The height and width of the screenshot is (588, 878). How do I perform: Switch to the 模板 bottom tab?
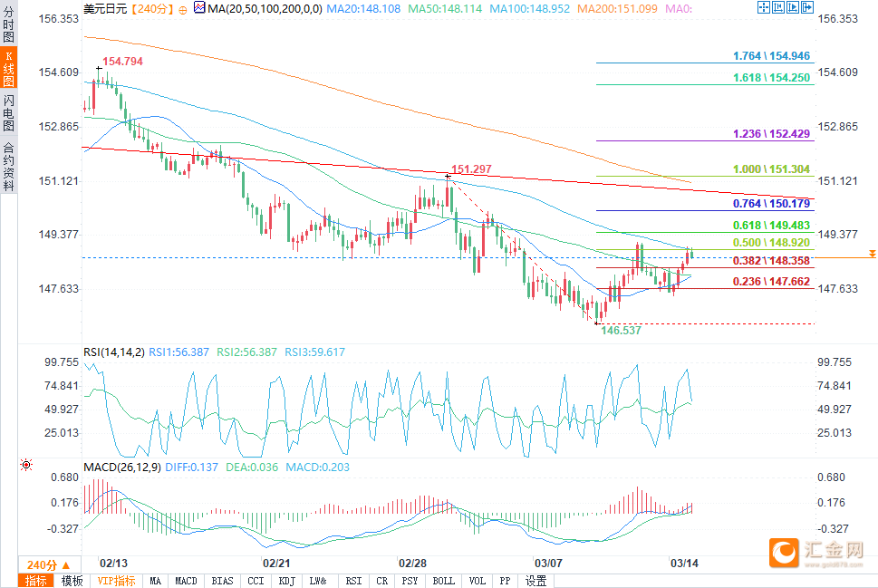(72, 581)
